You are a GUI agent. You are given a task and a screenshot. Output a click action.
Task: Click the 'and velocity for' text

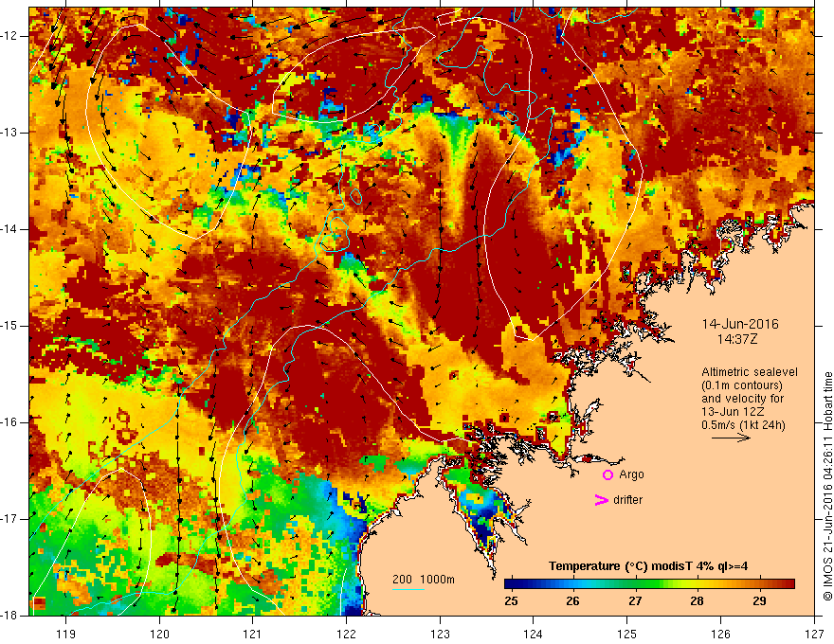(x=742, y=399)
